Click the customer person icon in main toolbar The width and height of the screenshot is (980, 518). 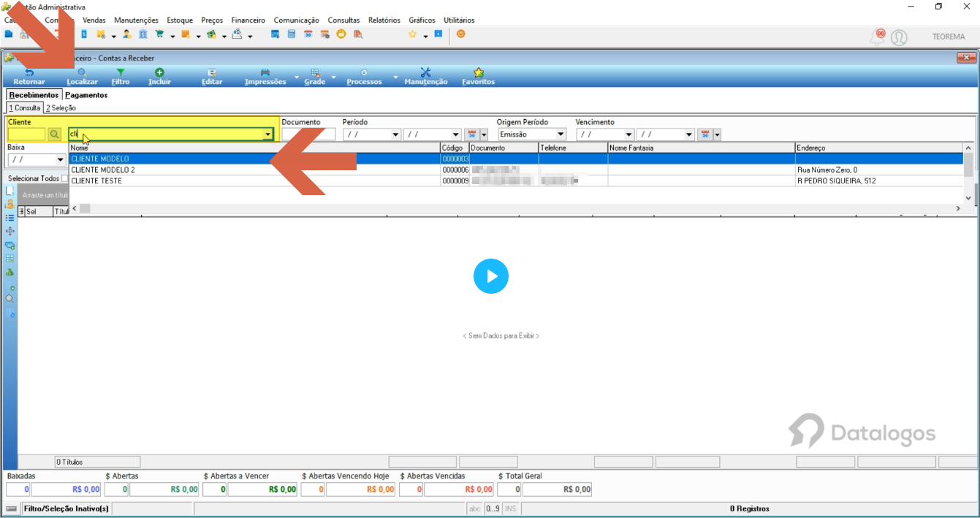pyautogui.click(x=126, y=34)
